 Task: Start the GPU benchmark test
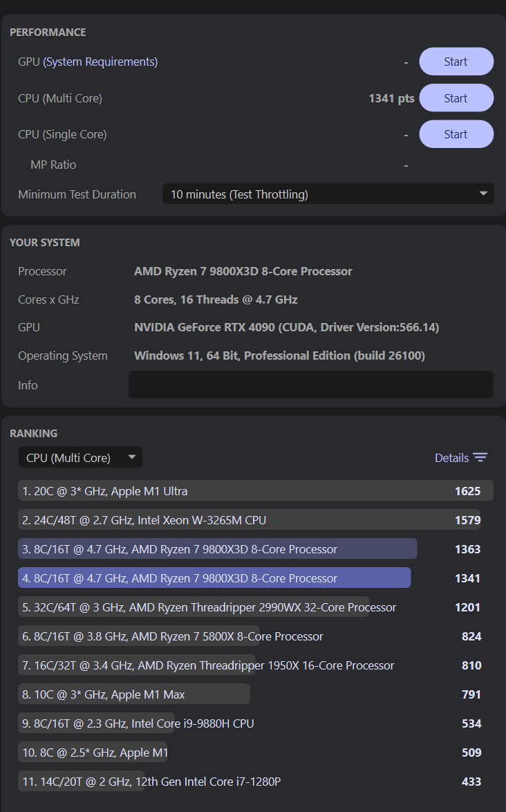456,62
